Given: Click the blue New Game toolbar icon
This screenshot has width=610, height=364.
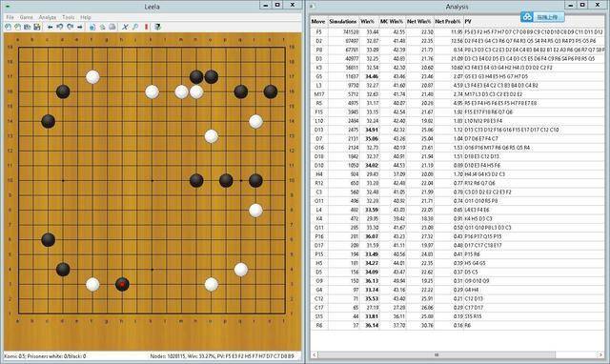Looking at the screenshot, I should (8, 27).
